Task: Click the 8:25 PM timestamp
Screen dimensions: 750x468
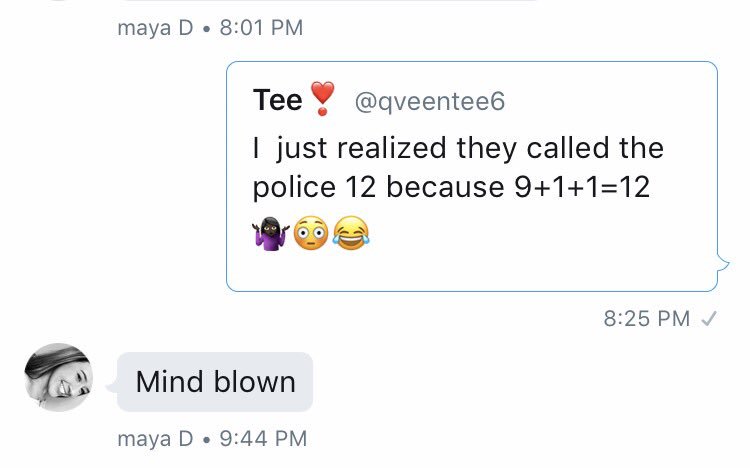Action: 647,319
